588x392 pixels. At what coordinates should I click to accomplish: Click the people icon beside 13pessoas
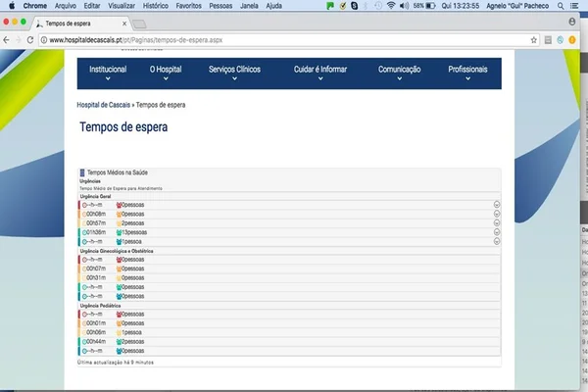click(119, 232)
